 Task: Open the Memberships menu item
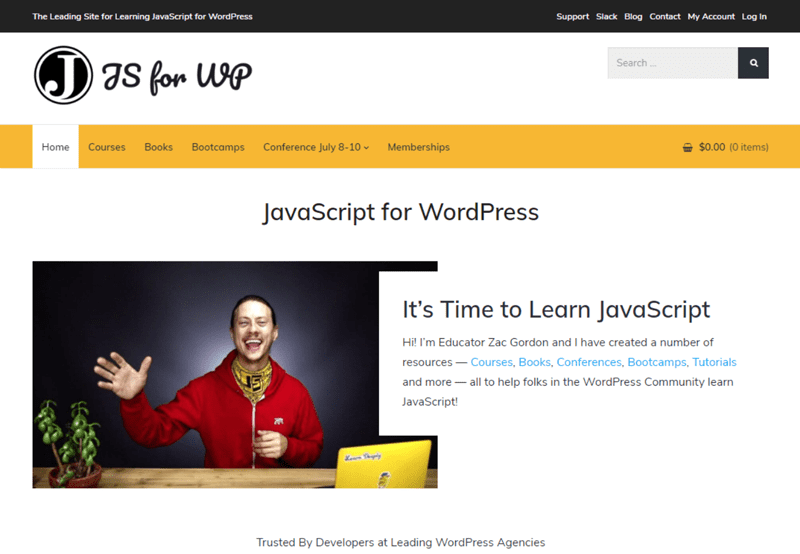418,147
